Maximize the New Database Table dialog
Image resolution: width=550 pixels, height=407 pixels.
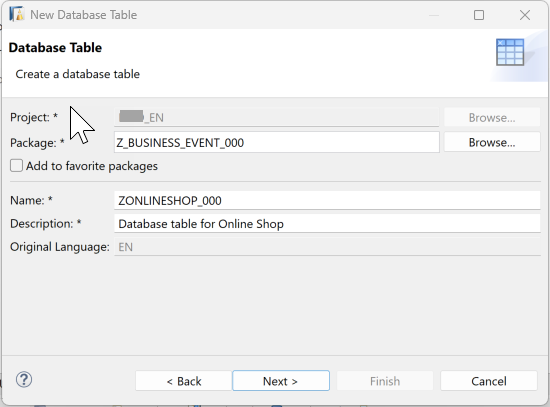(x=479, y=15)
